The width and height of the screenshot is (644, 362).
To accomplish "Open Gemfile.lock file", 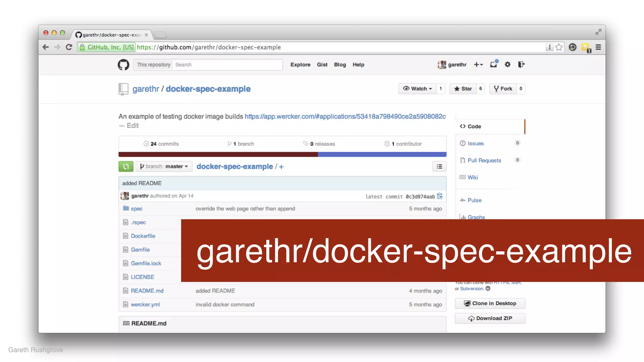I will [146, 263].
